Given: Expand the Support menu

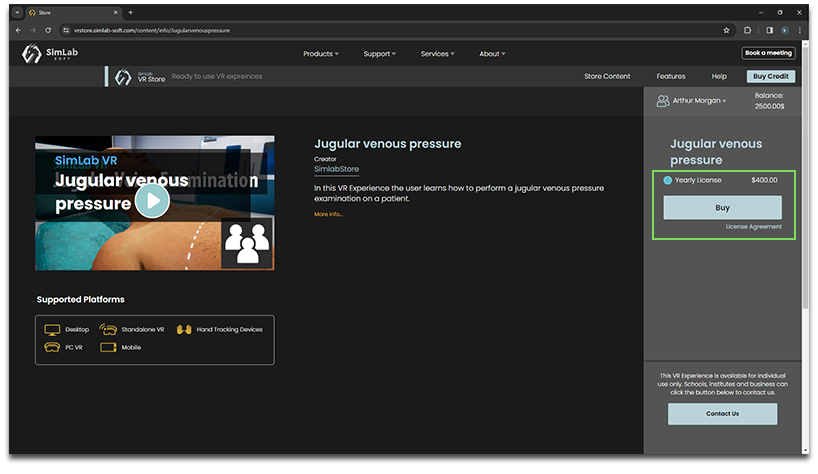Looking at the screenshot, I should (379, 54).
